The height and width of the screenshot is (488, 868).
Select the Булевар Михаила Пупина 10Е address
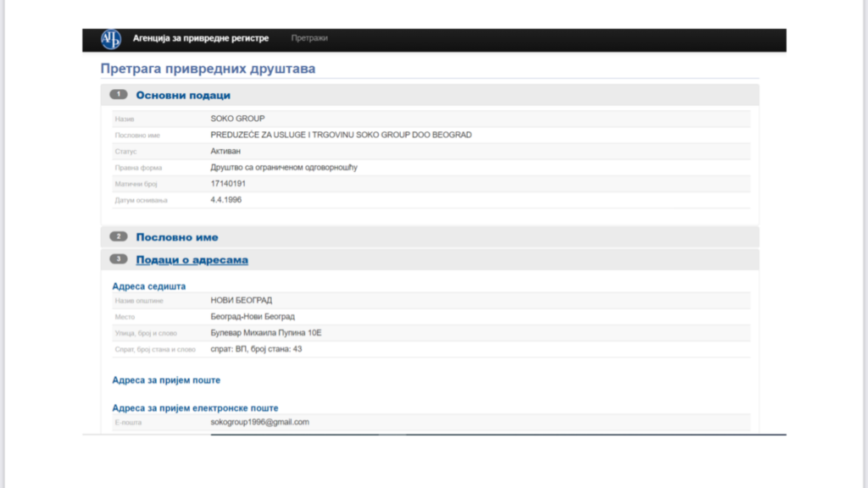266,333
